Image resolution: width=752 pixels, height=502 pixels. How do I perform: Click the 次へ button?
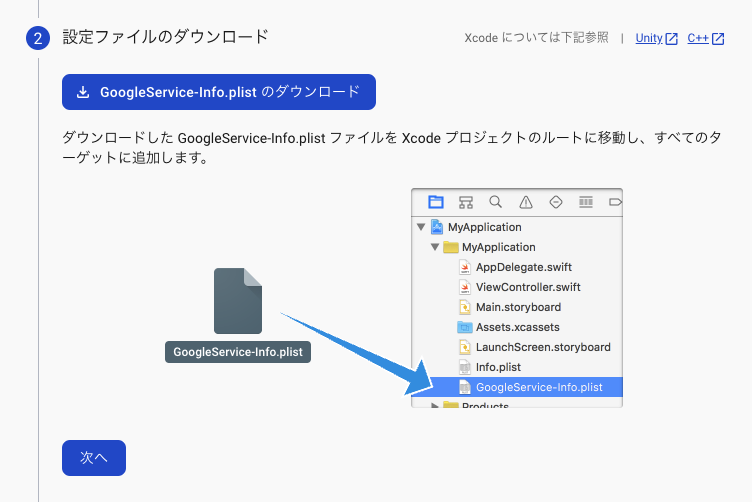[94, 458]
